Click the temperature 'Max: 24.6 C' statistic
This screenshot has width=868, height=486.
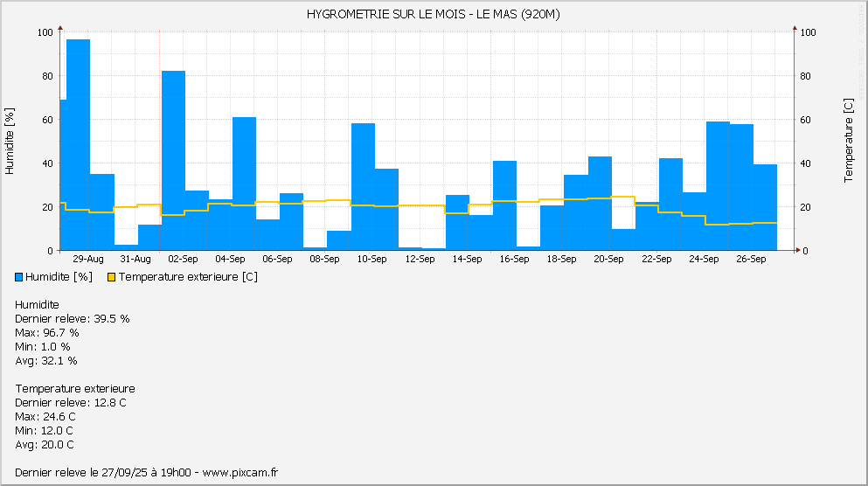click(45, 417)
